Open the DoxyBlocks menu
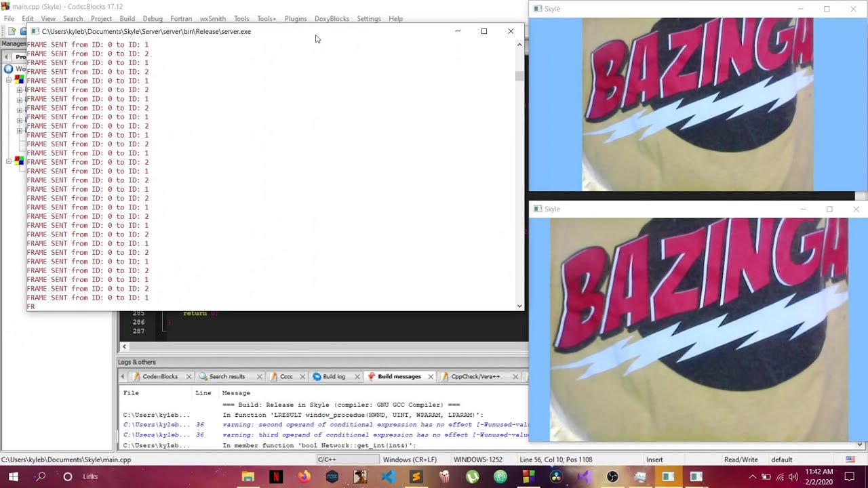This screenshot has width=868, height=488. [x=332, y=19]
